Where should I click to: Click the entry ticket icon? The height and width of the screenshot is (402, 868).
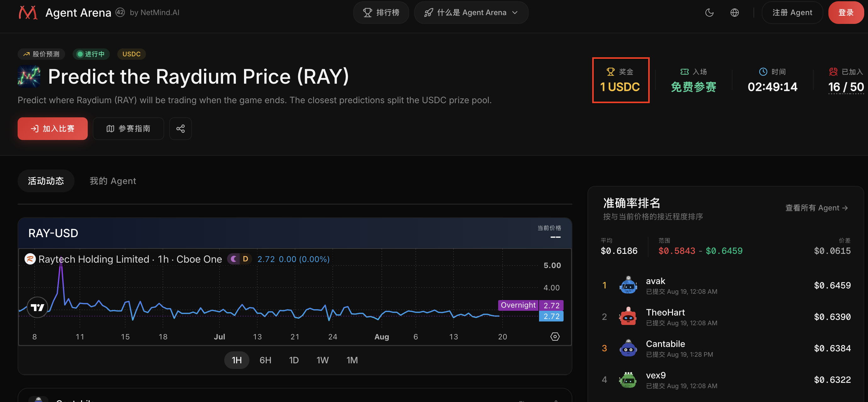pos(684,72)
